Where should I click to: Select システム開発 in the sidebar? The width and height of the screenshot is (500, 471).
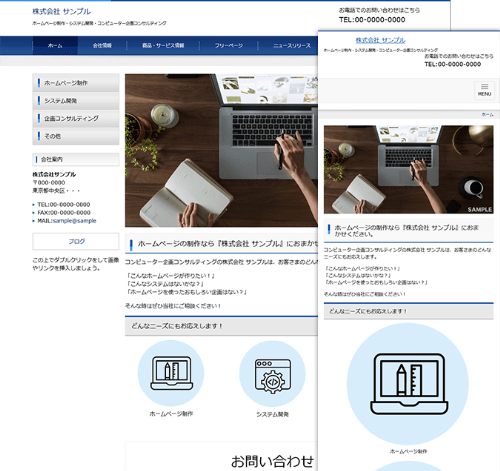[x=76, y=101]
